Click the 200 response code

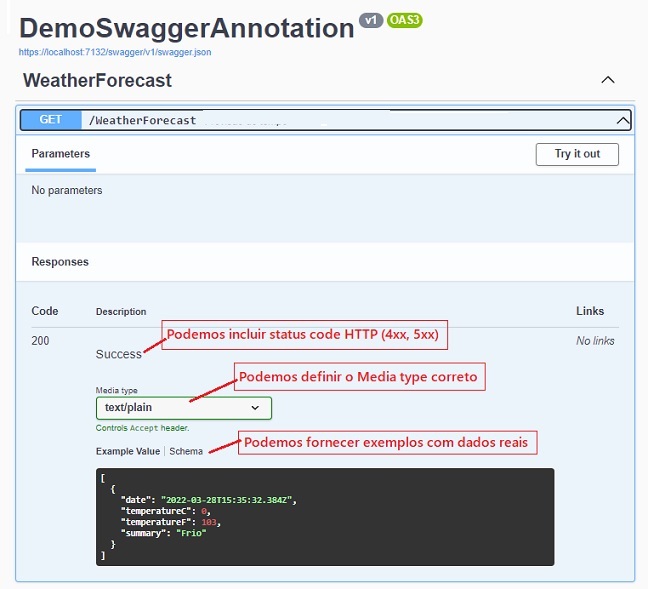(40, 341)
